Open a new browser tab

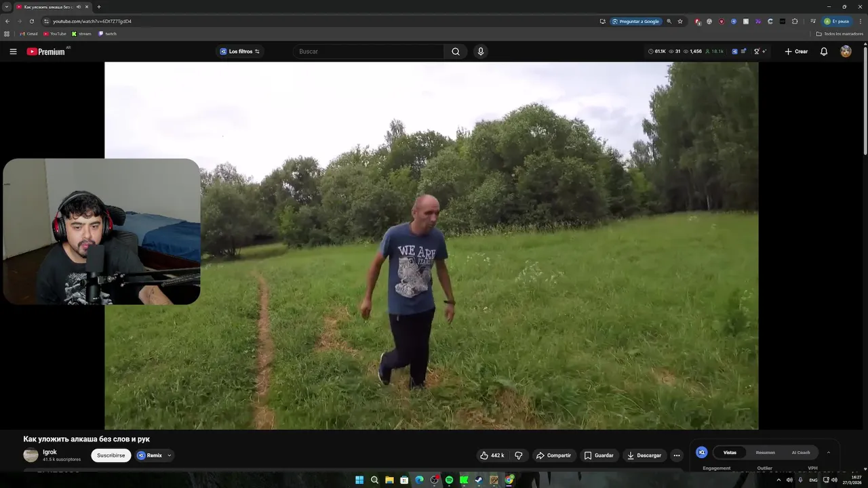[x=99, y=7]
